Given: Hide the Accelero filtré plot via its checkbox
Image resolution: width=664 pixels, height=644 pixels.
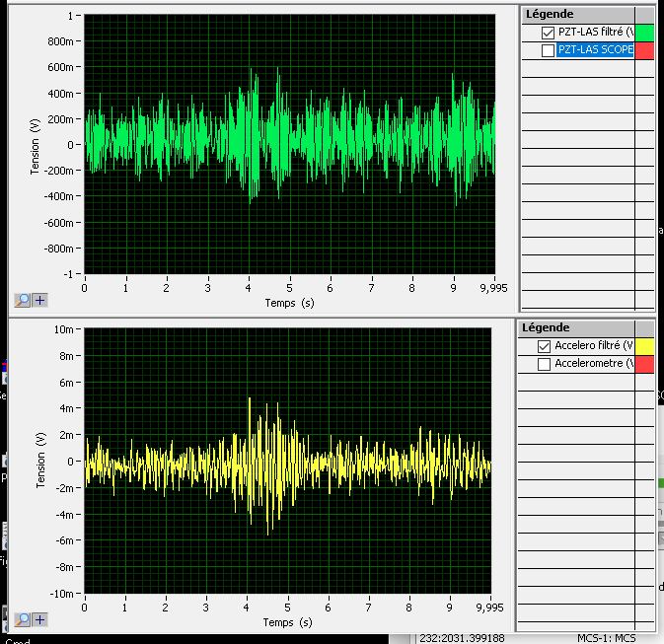Looking at the screenshot, I should (x=544, y=346).
